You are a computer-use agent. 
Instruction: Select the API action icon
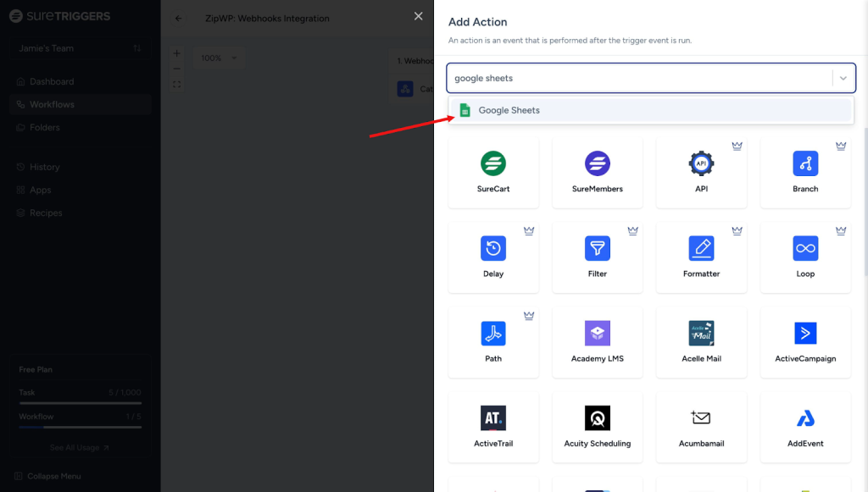pos(701,163)
